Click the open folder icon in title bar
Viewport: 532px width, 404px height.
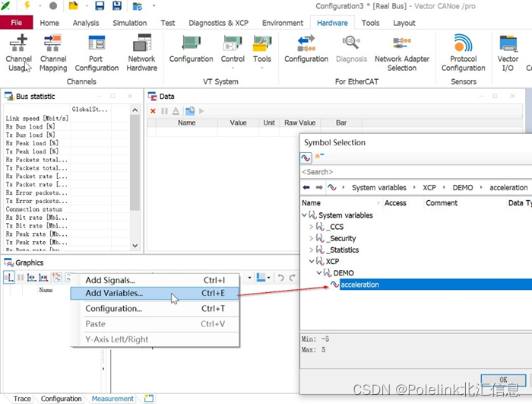tap(73, 6)
